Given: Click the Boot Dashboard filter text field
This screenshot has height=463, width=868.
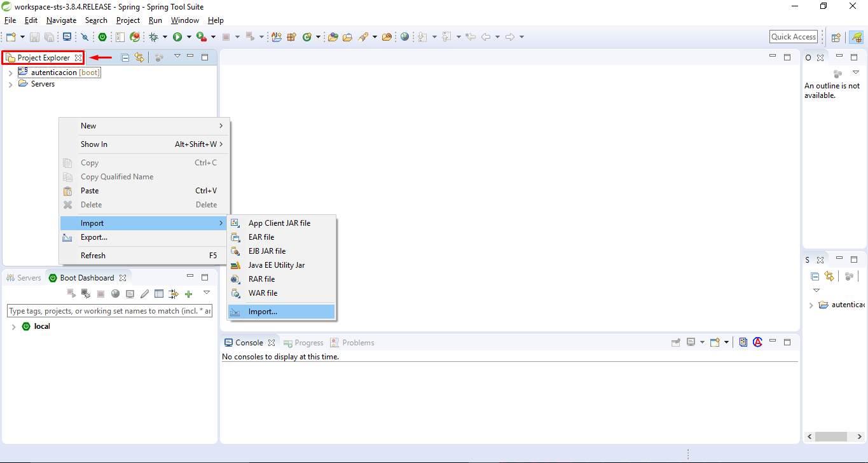Looking at the screenshot, I should pos(109,311).
